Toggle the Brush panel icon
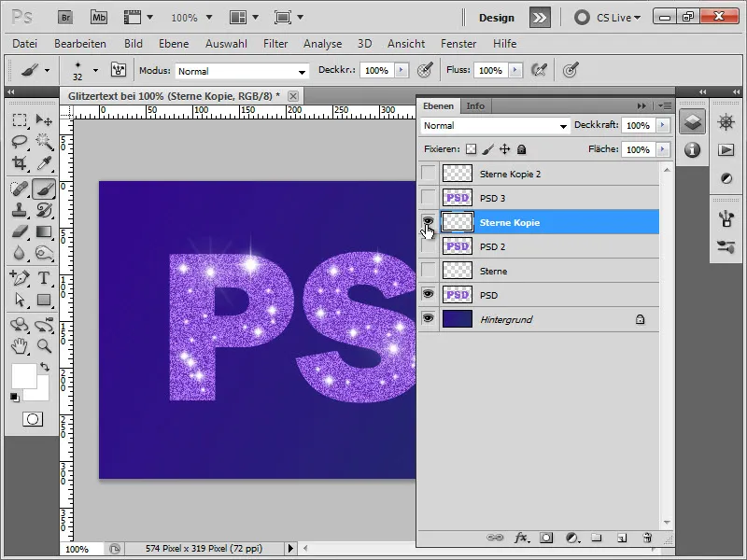The image size is (747, 560). 119,70
